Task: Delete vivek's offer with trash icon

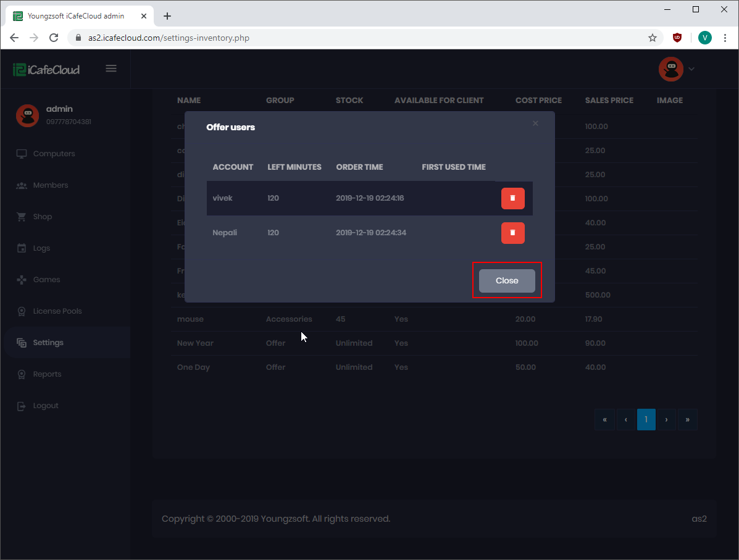Action: point(512,198)
